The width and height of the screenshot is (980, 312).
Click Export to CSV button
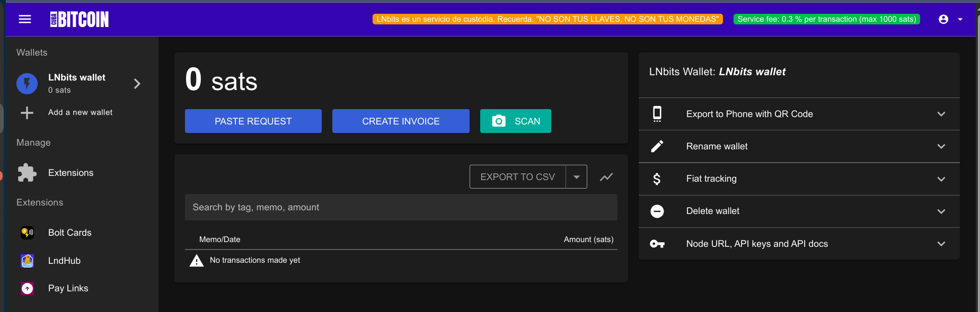pyautogui.click(x=518, y=177)
